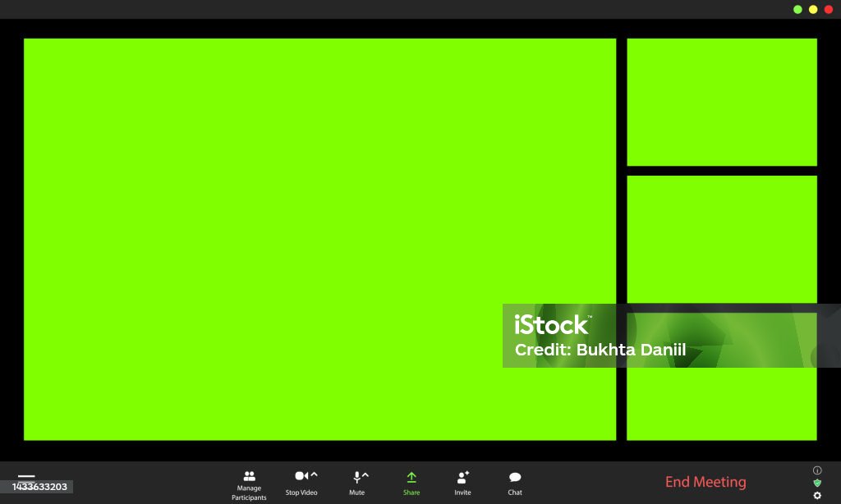Start screen sharing with the green Share icon
Image resolution: width=841 pixels, height=504 pixels.
coord(411,477)
